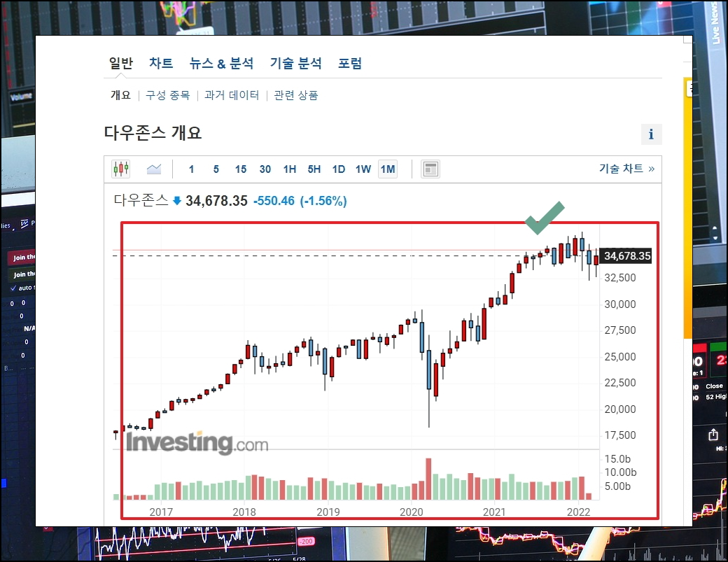Click the tall March 2020 volume bar
The image size is (728, 562).
coord(428,479)
